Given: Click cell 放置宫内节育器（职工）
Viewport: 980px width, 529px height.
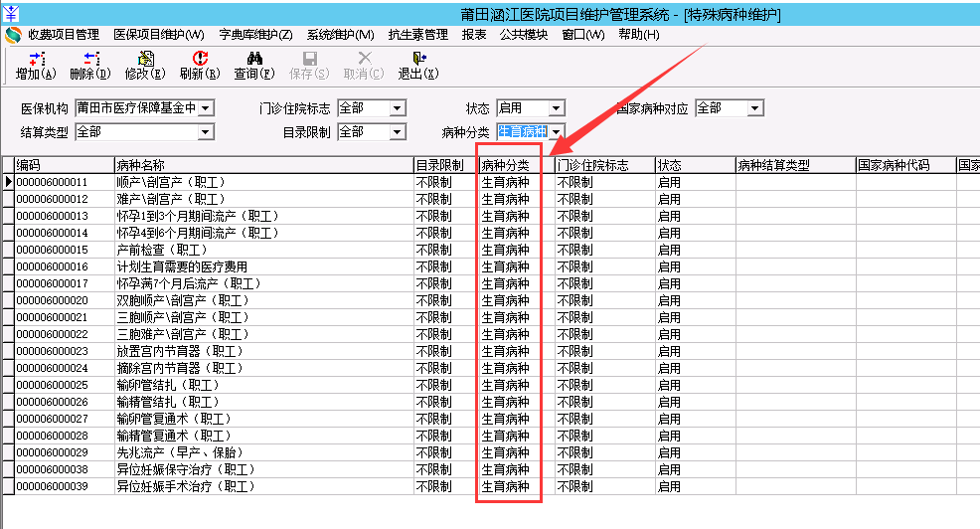Looking at the screenshot, I should (264, 351).
